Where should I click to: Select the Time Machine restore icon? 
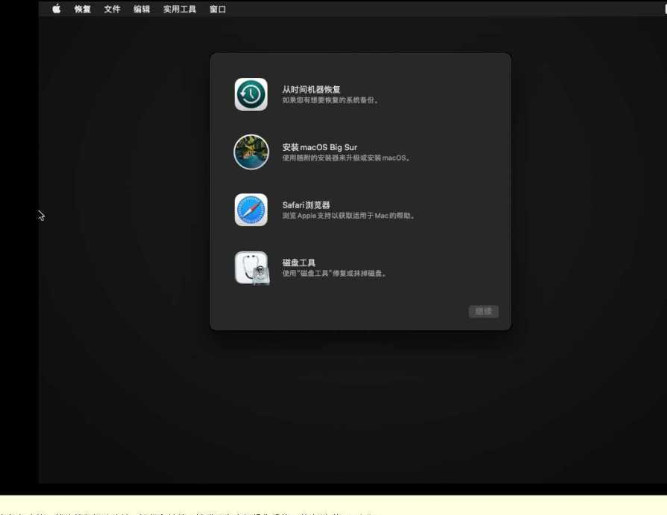[x=251, y=94]
